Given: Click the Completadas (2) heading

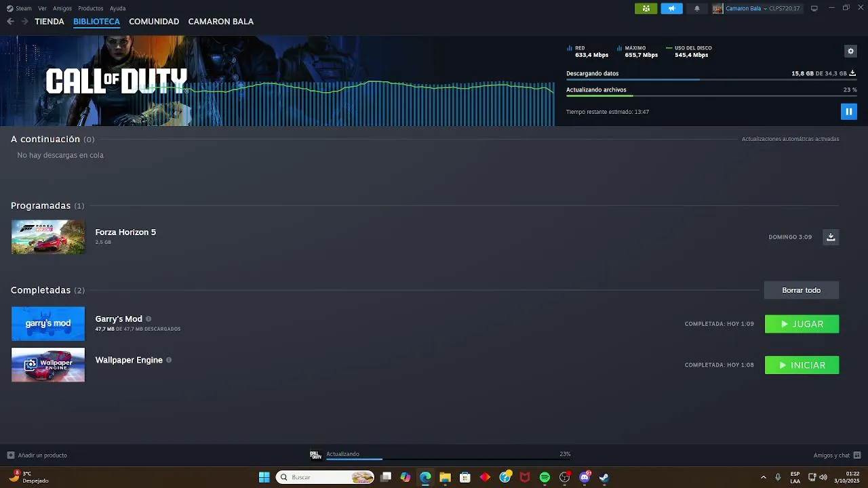Looking at the screenshot, I should point(47,290).
